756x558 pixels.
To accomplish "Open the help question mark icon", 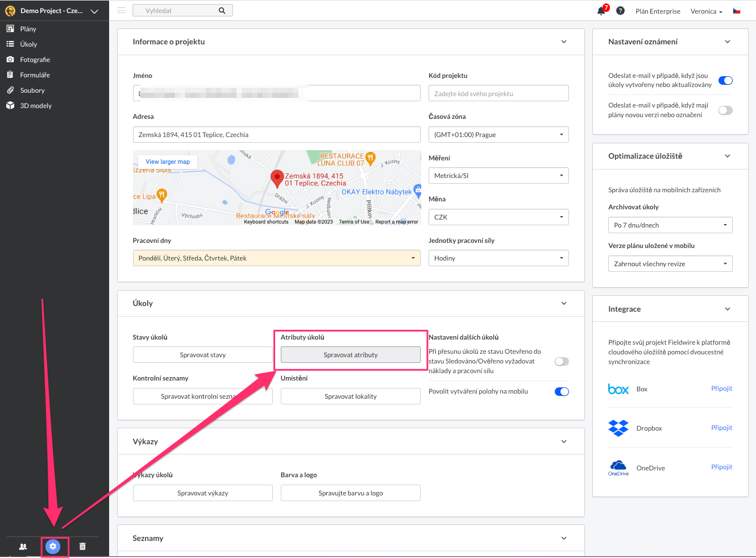I will tap(620, 11).
